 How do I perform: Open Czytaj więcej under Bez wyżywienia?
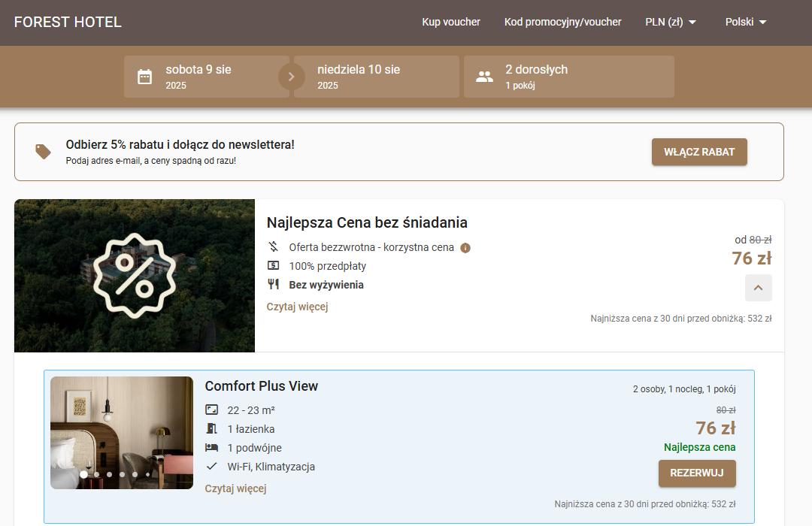point(297,307)
